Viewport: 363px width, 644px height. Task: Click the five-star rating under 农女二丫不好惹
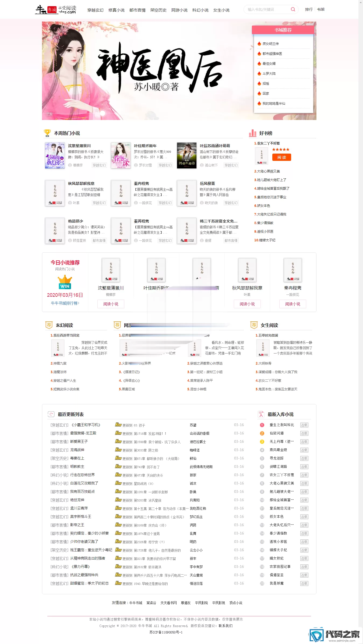(x=281, y=150)
